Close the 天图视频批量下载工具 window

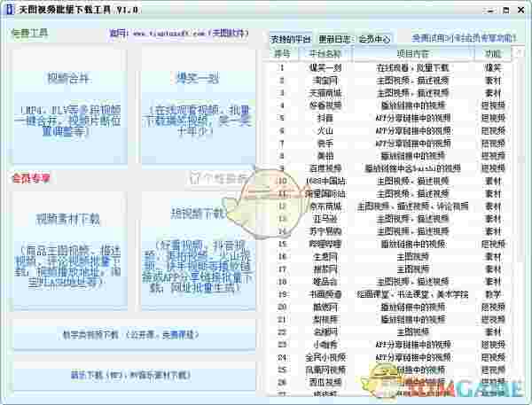click(521, 10)
